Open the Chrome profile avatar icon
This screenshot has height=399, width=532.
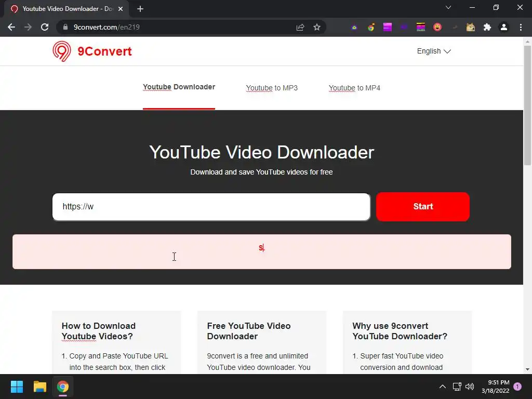504,27
